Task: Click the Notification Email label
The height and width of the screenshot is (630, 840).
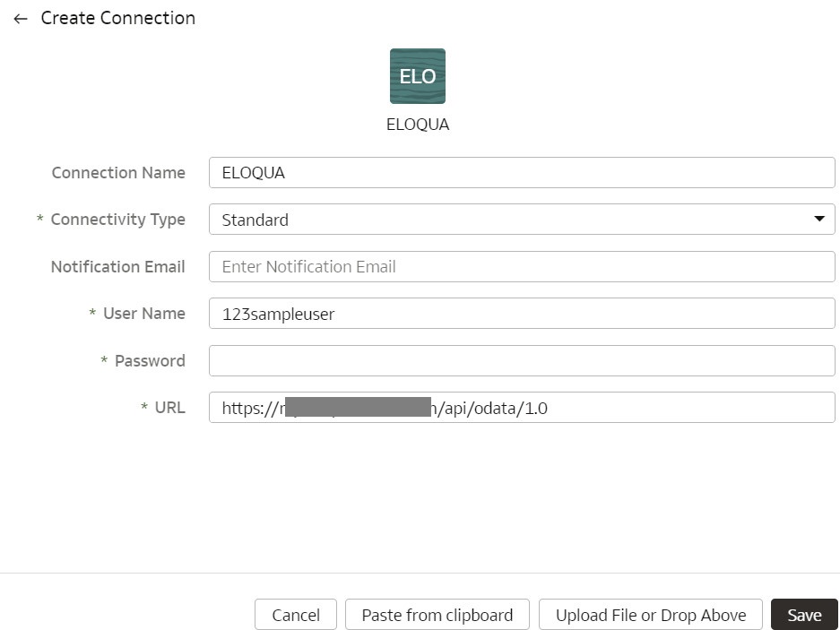Action: pos(117,266)
